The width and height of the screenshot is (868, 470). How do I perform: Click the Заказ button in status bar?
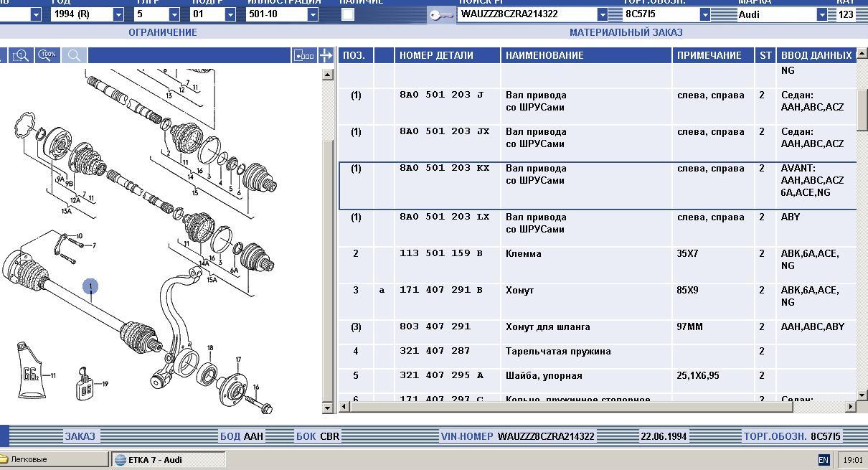80,436
